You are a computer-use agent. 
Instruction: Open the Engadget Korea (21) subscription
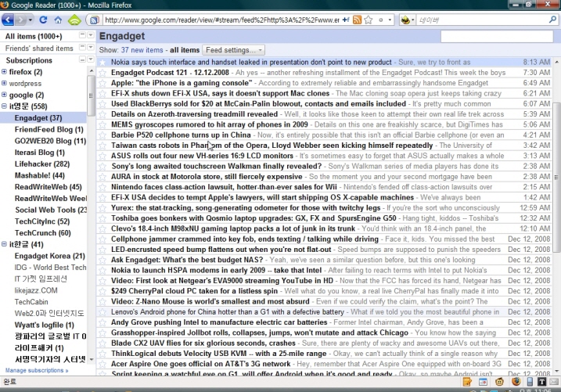(50, 256)
